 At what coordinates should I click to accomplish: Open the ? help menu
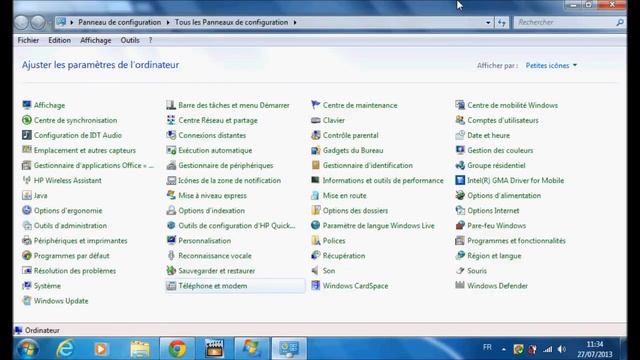[150, 40]
